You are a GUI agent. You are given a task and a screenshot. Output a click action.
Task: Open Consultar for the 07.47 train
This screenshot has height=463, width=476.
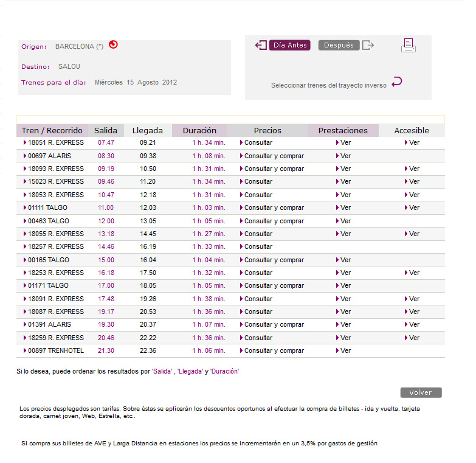(x=256, y=142)
